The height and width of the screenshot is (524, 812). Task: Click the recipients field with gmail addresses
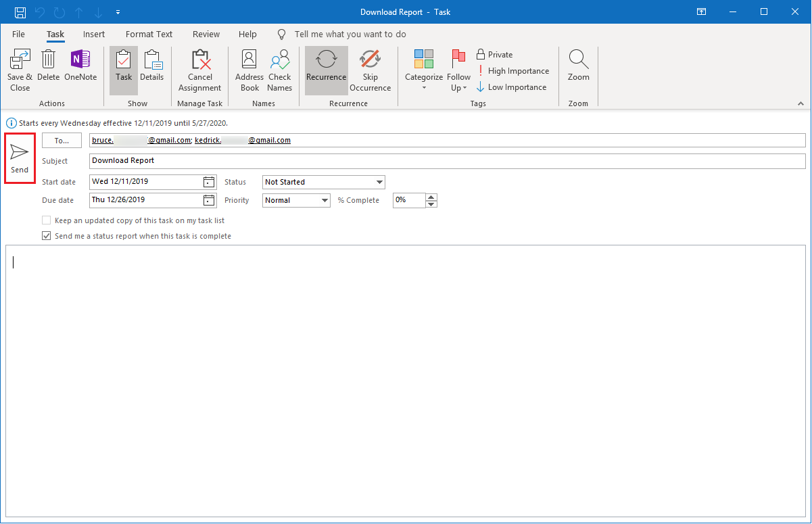pyautogui.click(x=447, y=140)
